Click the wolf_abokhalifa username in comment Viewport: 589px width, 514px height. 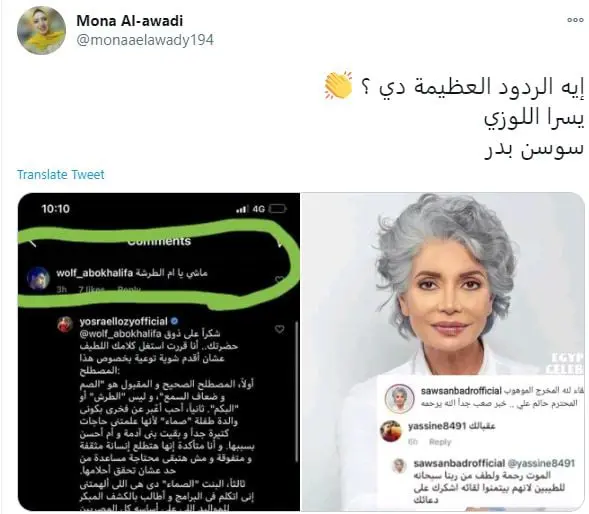[95, 273]
